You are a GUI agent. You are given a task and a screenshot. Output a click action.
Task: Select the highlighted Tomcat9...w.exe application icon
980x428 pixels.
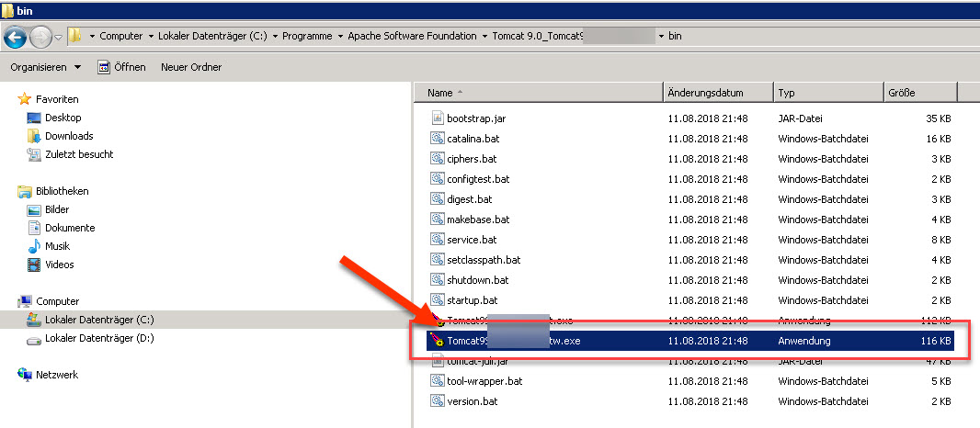(437, 341)
